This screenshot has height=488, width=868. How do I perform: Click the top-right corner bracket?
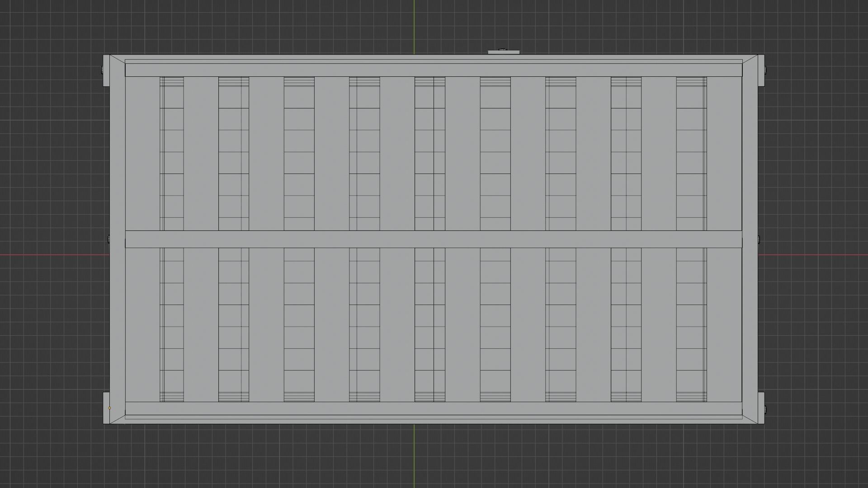[x=761, y=71]
